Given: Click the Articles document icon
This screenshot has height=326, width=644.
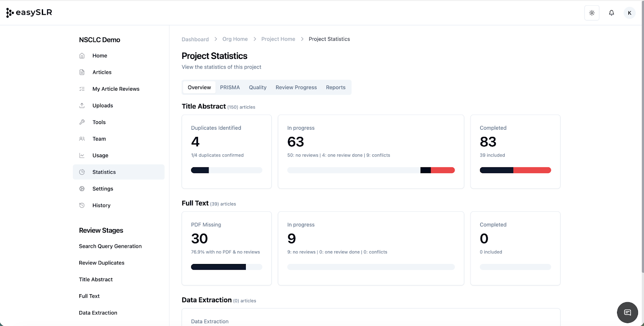Looking at the screenshot, I should pos(82,72).
